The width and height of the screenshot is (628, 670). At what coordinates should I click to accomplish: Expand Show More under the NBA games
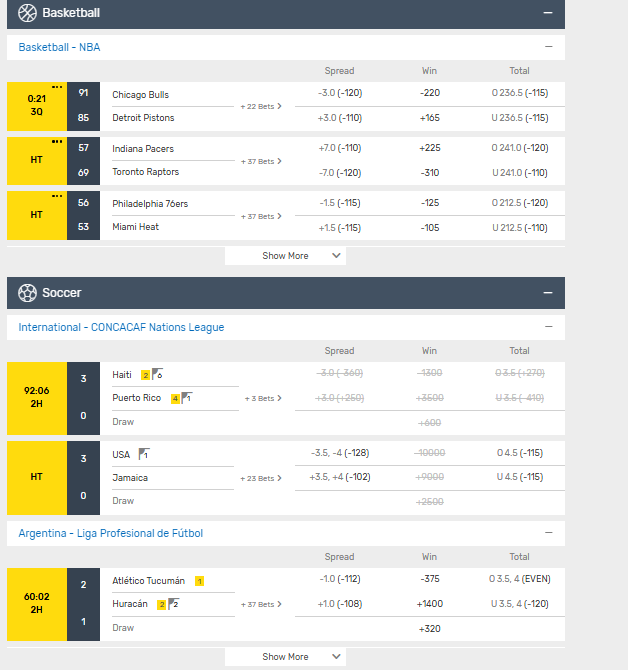285,256
